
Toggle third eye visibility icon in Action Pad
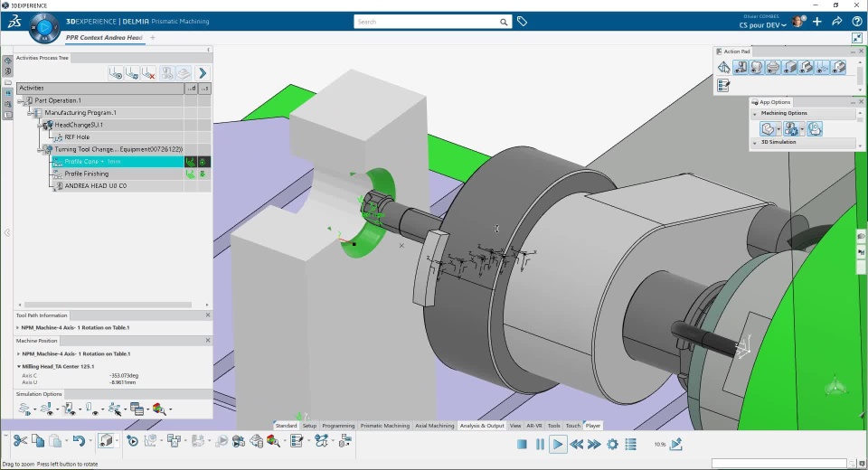coord(773,68)
